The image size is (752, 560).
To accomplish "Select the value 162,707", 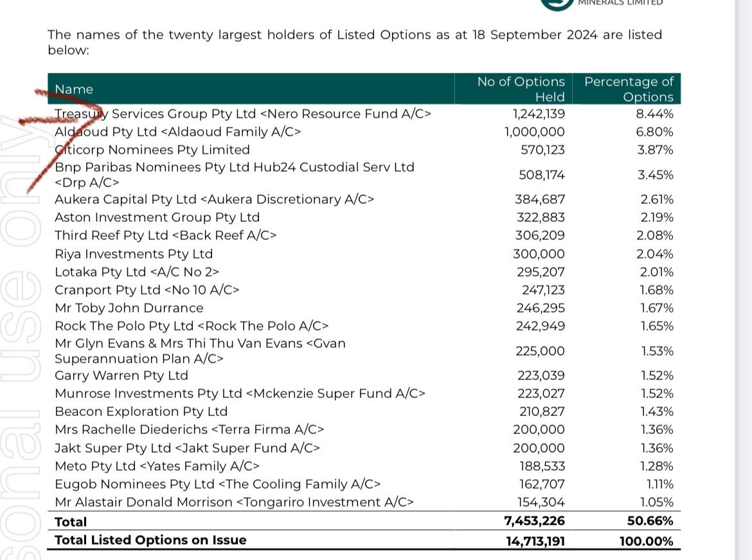I will pos(542,484).
